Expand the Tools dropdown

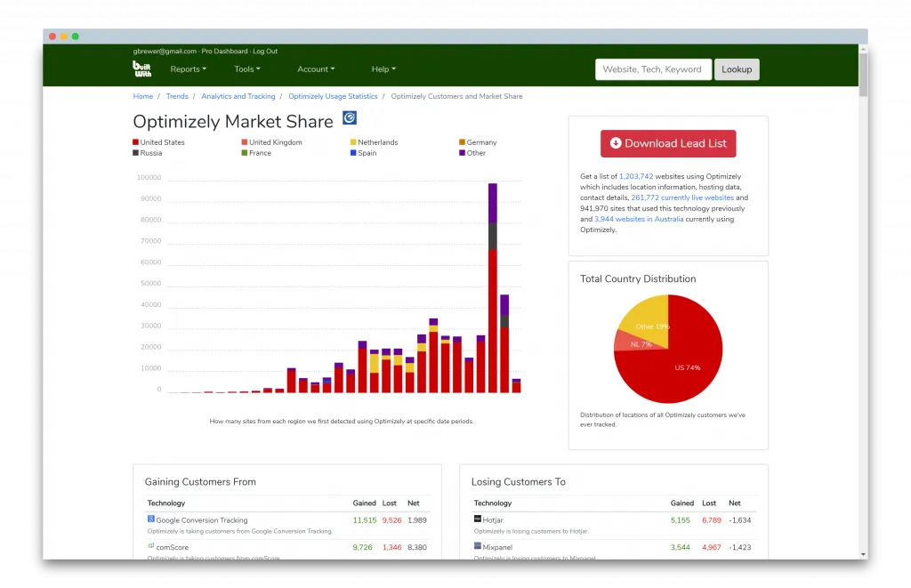(x=246, y=69)
